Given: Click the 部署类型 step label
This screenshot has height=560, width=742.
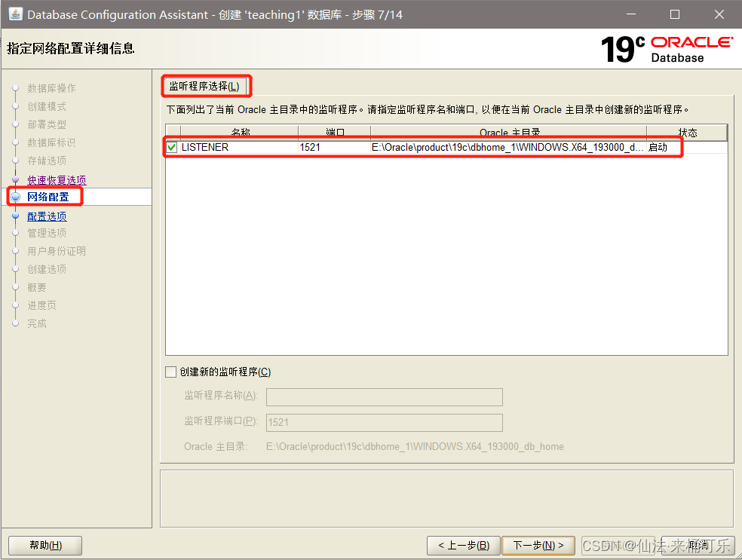Looking at the screenshot, I should click(x=47, y=124).
